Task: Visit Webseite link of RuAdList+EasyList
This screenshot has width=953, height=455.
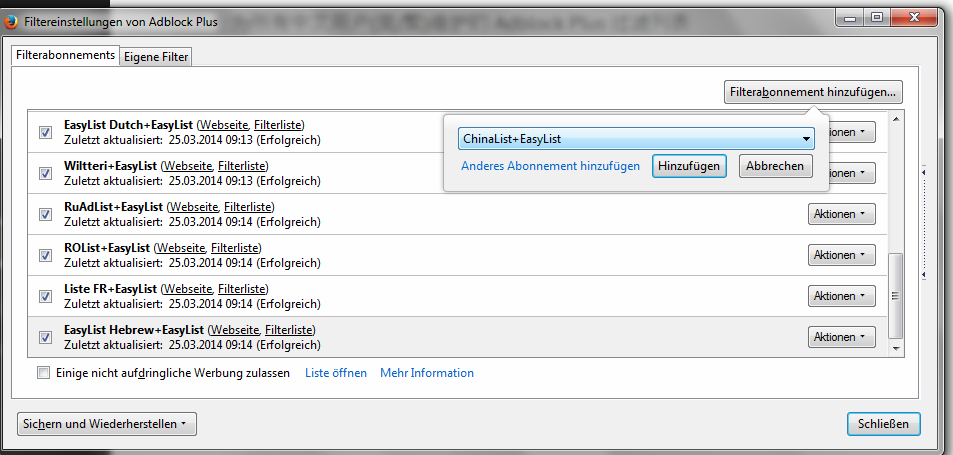Action: pyautogui.click(x=194, y=207)
